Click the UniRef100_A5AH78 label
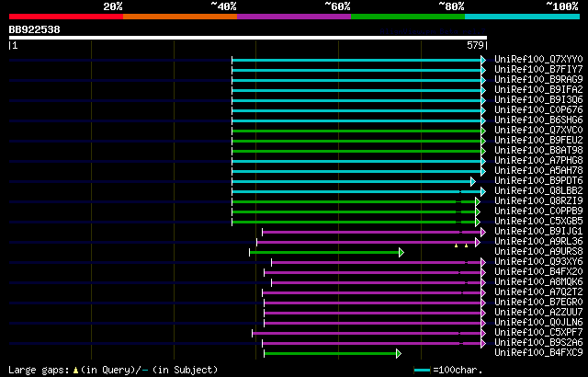The height and width of the screenshot is (377, 588). click(x=538, y=171)
